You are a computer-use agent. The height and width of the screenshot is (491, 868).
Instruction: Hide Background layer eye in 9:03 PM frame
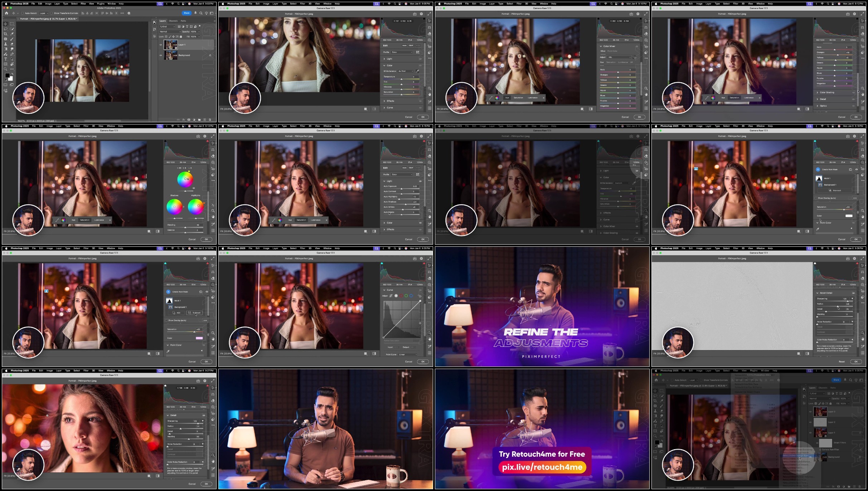[161, 55]
